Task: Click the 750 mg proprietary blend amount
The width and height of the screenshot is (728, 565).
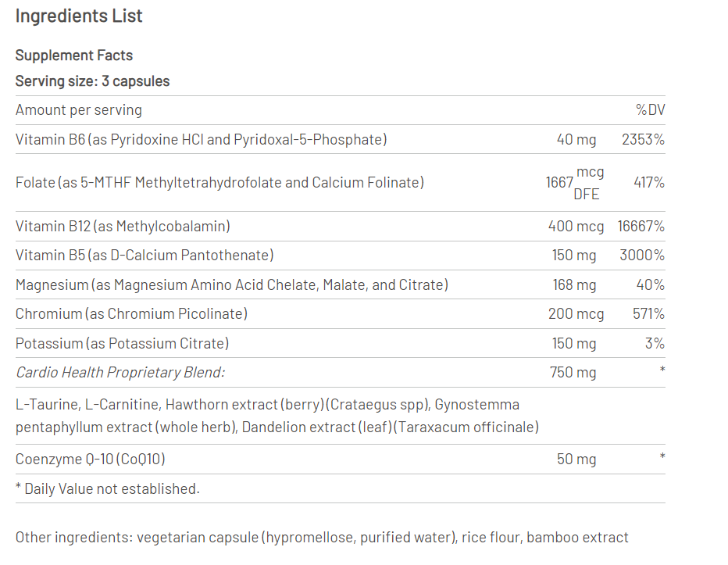Action: [x=573, y=373]
